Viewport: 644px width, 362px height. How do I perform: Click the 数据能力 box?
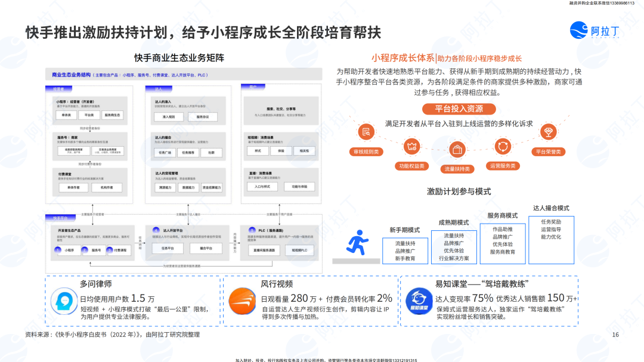coord(188,187)
